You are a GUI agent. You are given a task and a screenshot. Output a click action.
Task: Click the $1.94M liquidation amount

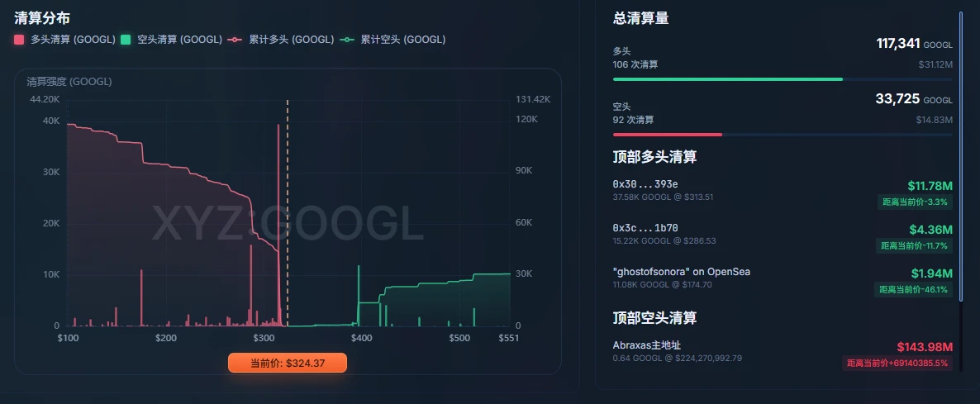point(931,273)
